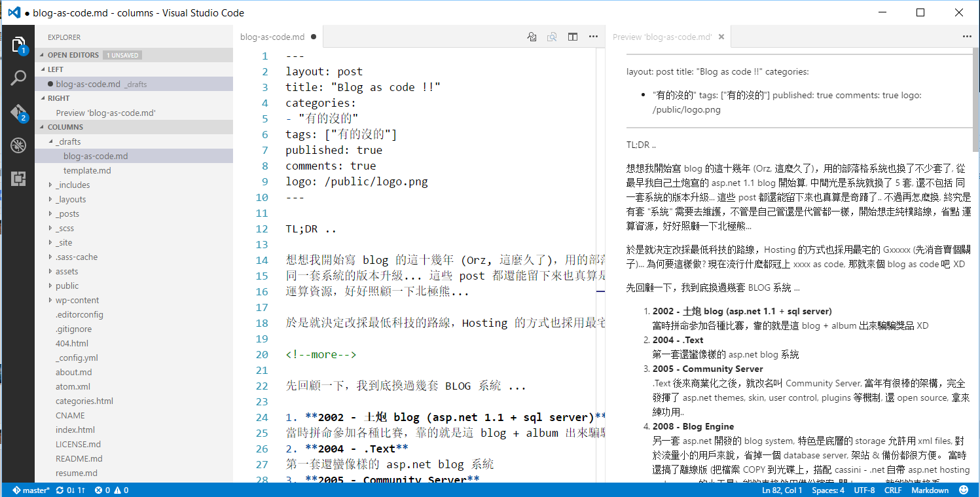Open _config.yml from the explorer
980x497 pixels.
pyautogui.click(x=77, y=358)
